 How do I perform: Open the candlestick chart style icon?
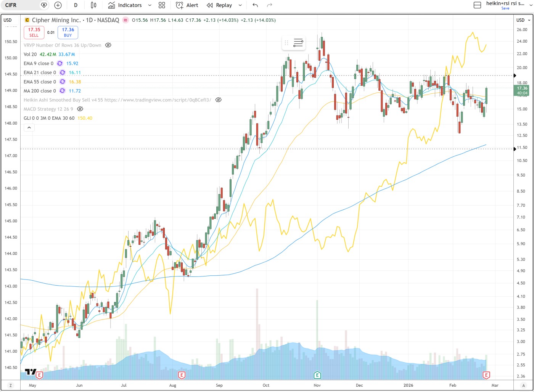[93, 5]
